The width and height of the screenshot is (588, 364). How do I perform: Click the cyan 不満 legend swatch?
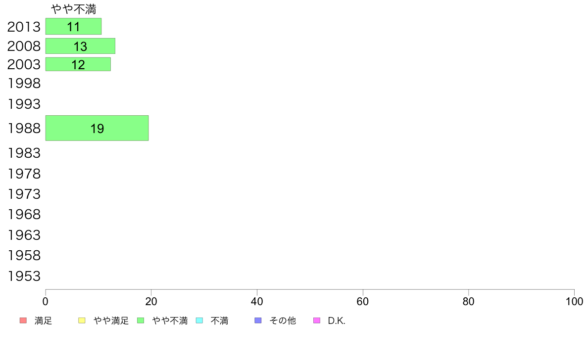[x=199, y=320]
